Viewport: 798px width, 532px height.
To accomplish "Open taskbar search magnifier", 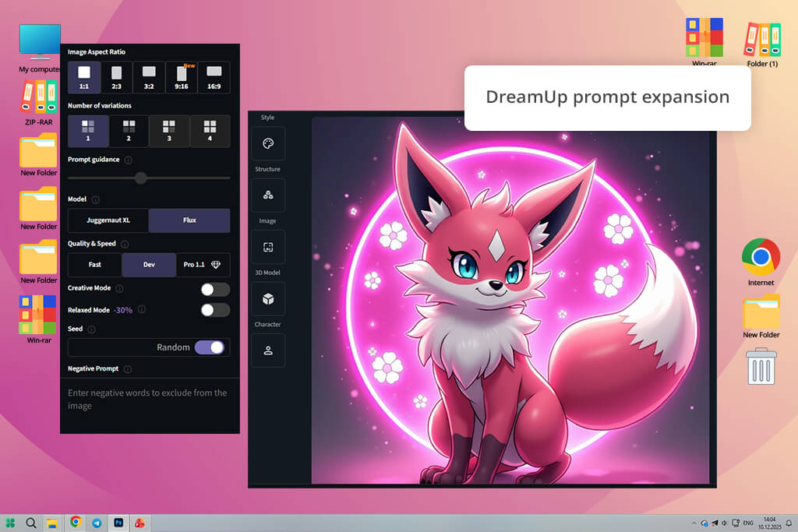I will tap(31, 523).
